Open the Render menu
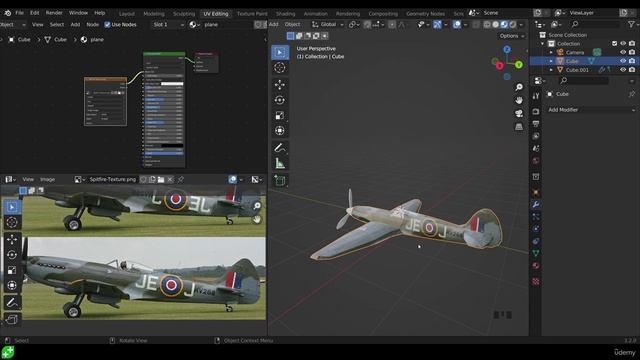 (x=54, y=13)
